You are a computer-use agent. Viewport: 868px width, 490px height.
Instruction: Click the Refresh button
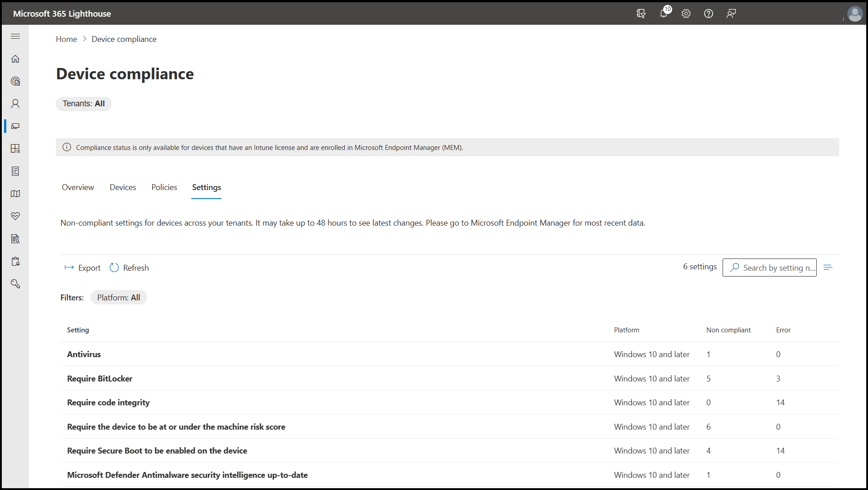point(129,268)
